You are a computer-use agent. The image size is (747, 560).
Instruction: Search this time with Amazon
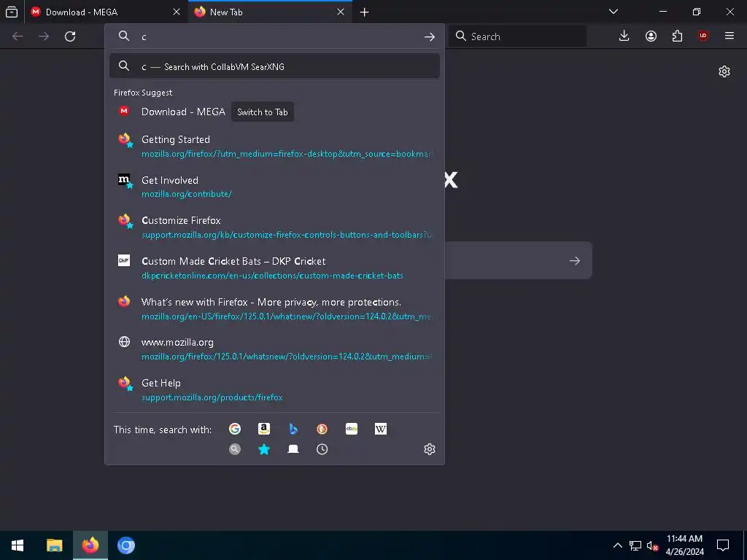point(264,429)
